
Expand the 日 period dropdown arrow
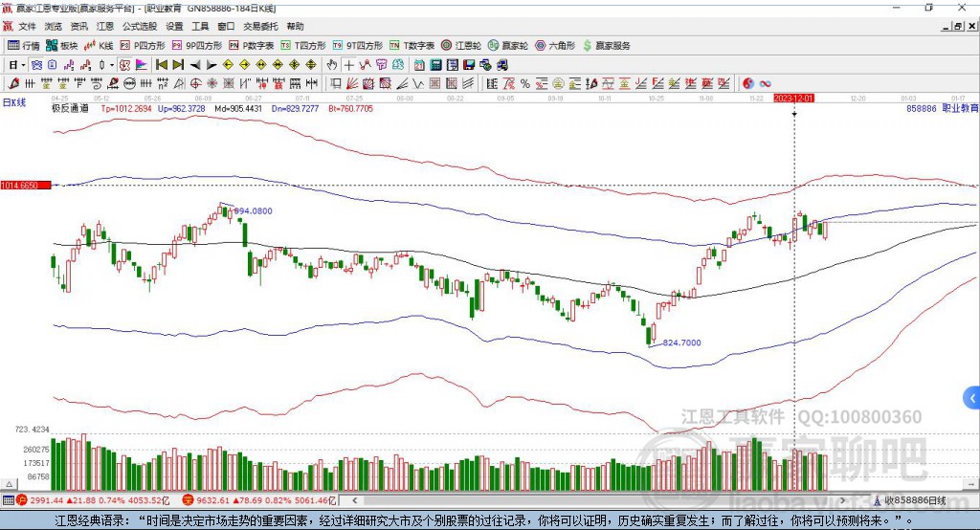tap(23, 65)
